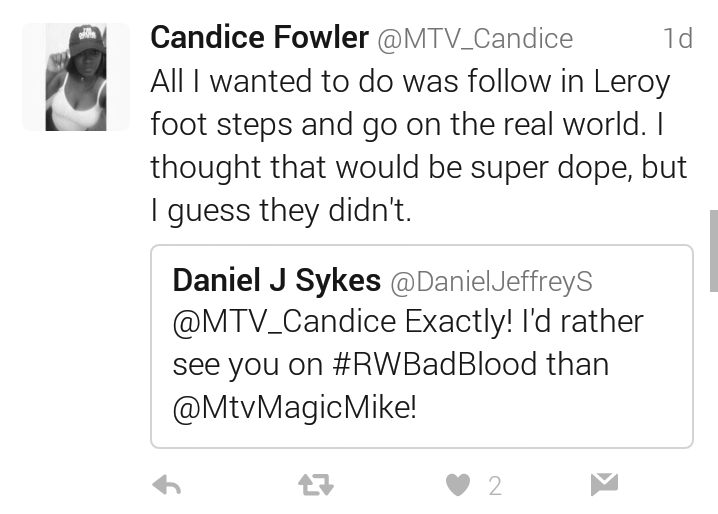Open Candice Fowler's profile name
Screen dimensions: 718x514
pos(260,38)
